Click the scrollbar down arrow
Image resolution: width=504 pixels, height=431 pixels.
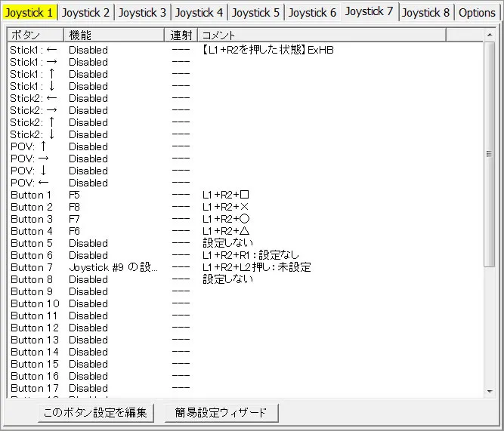[x=490, y=391]
